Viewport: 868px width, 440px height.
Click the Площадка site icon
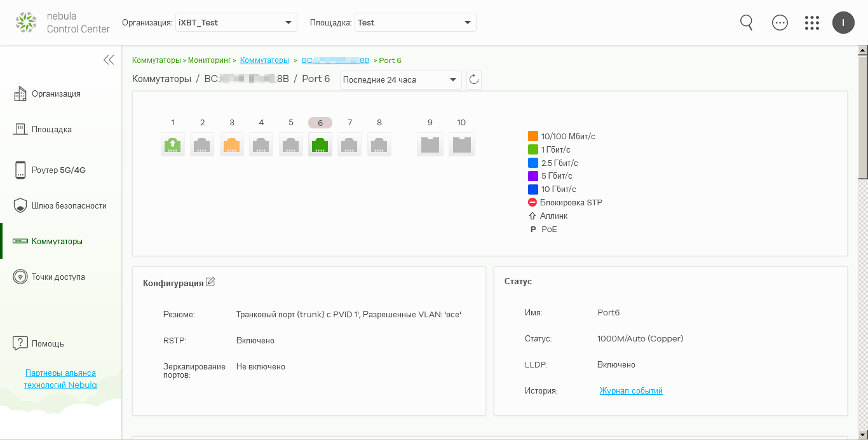(20, 129)
